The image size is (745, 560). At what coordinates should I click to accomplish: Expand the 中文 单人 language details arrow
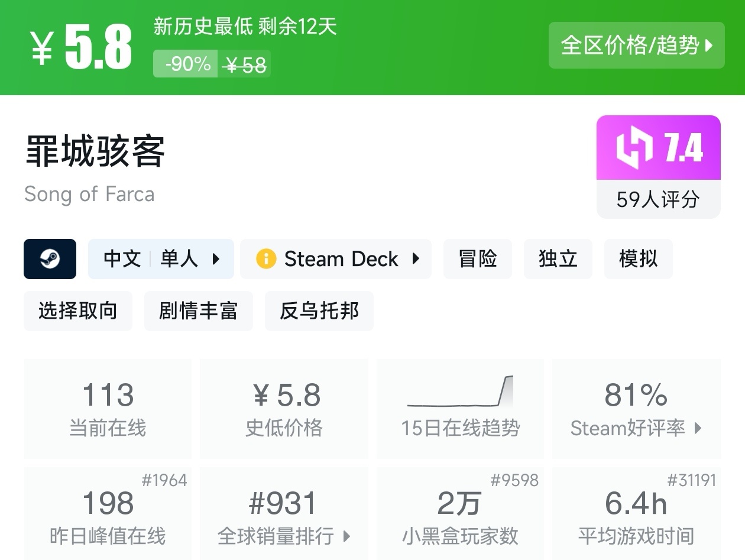pyautogui.click(x=216, y=259)
